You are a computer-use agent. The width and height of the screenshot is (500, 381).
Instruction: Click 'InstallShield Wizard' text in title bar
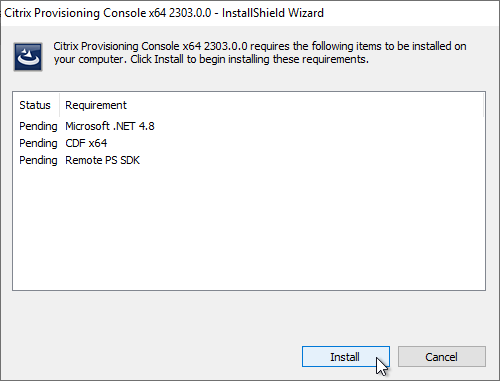click(x=273, y=13)
